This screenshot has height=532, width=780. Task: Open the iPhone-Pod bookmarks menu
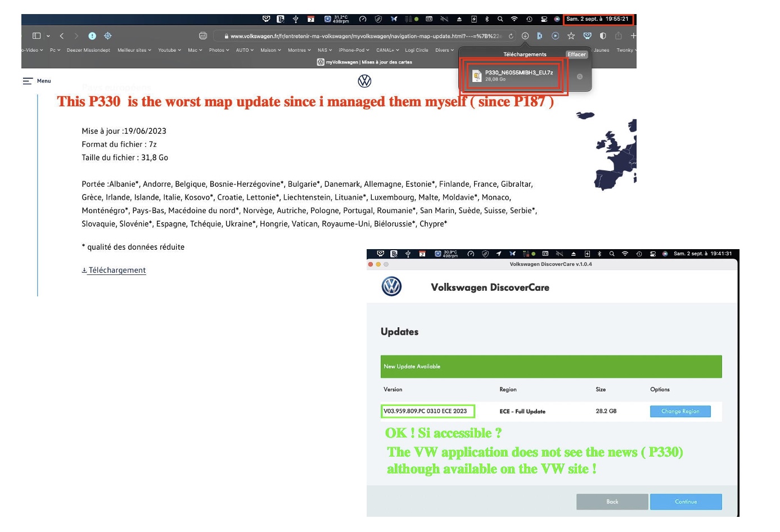[354, 50]
